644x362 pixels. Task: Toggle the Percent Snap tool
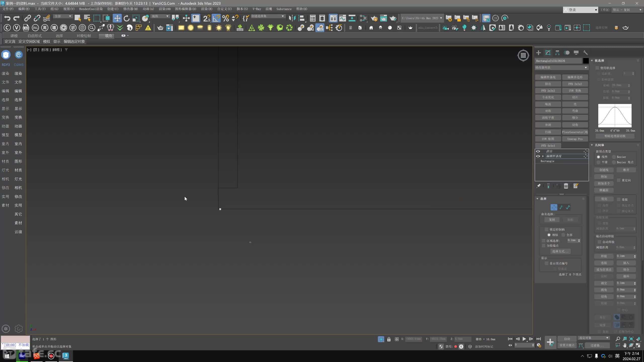[226, 18]
